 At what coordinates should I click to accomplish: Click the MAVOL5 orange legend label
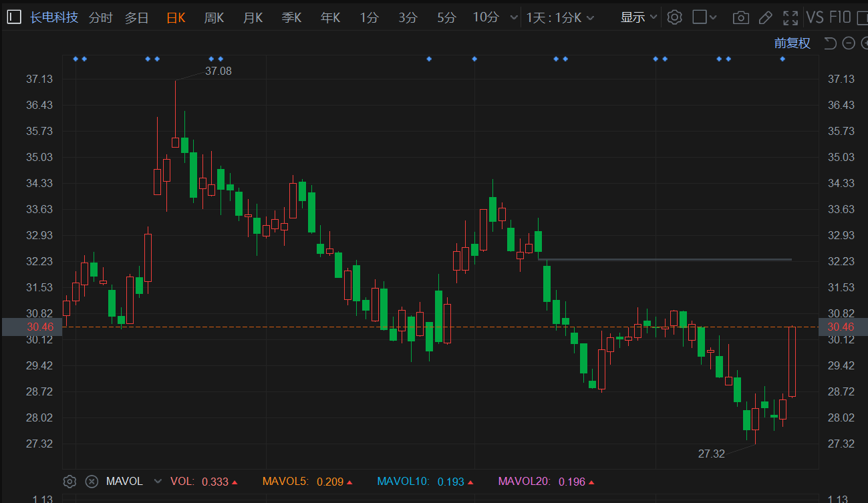tap(285, 481)
